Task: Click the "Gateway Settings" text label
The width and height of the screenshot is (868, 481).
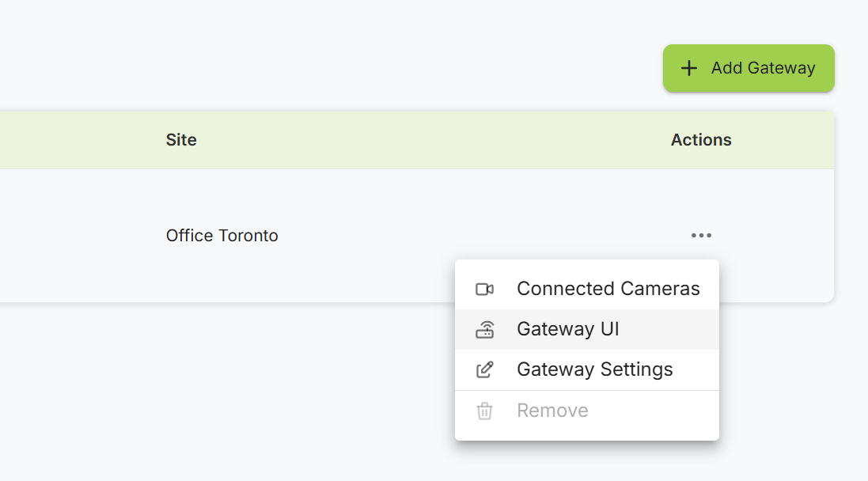Action: point(594,369)
